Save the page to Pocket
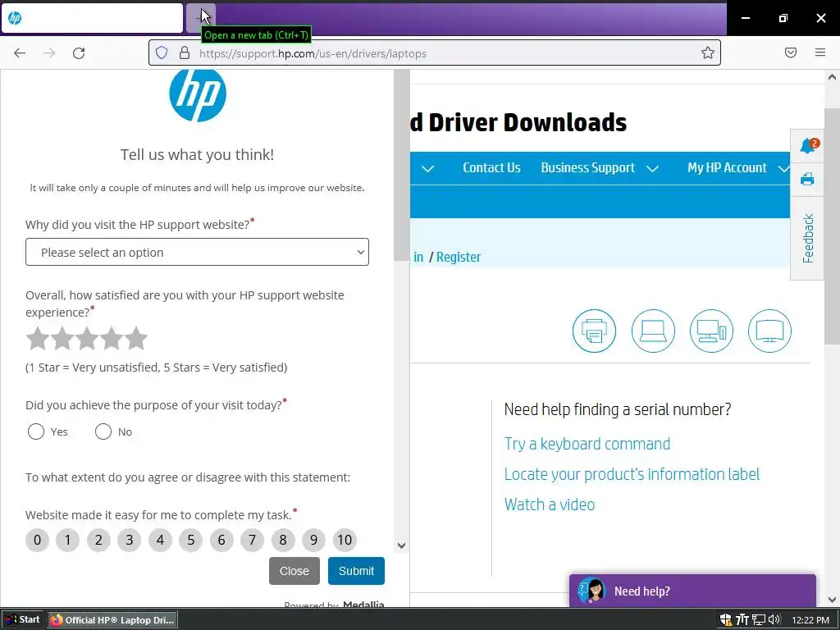 (791, 52)
